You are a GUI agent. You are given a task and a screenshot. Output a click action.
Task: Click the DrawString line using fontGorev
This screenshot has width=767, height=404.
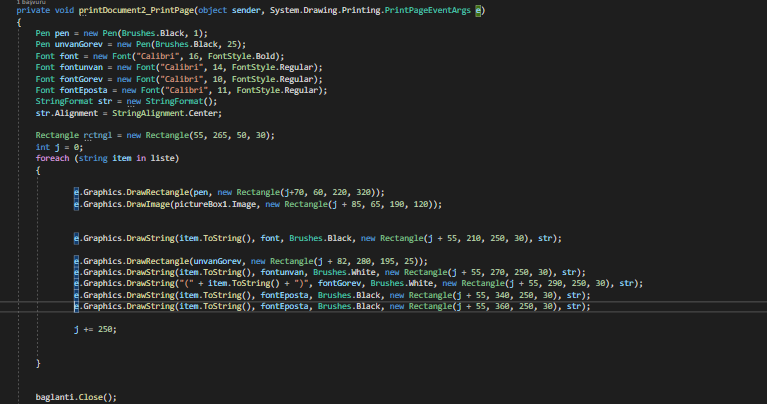[359, 284]
